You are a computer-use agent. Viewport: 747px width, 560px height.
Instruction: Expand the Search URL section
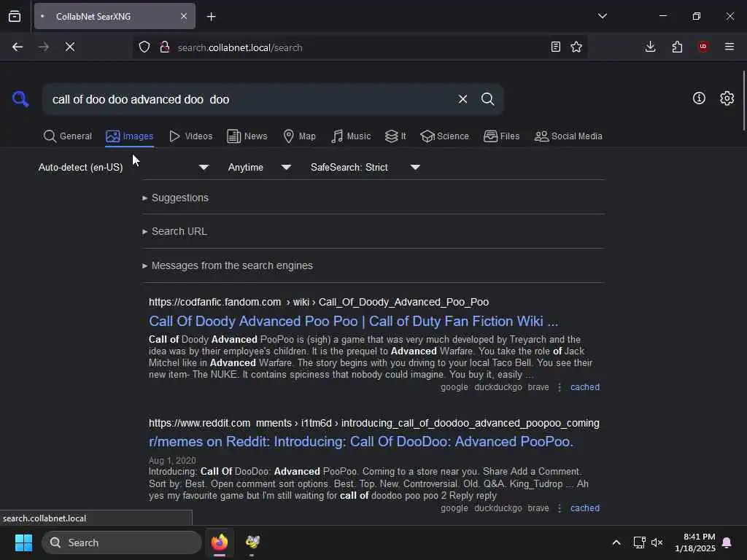pos(175,231)
